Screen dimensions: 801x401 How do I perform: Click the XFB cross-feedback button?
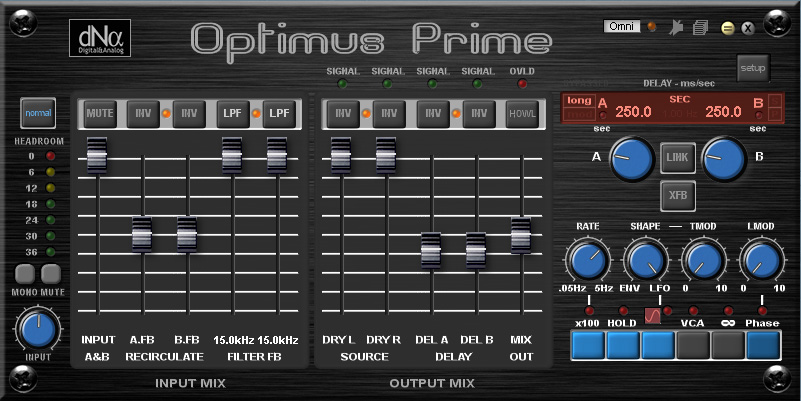(677, 196)
